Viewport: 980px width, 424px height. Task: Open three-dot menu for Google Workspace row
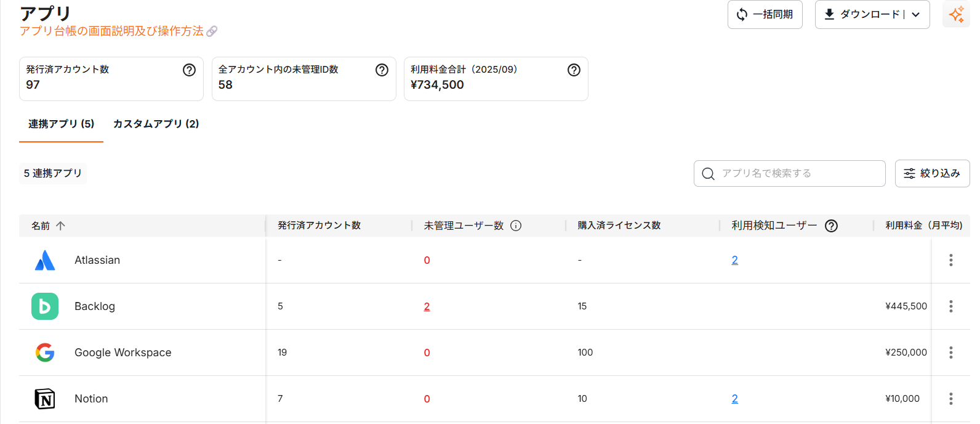tap(950, 353)
